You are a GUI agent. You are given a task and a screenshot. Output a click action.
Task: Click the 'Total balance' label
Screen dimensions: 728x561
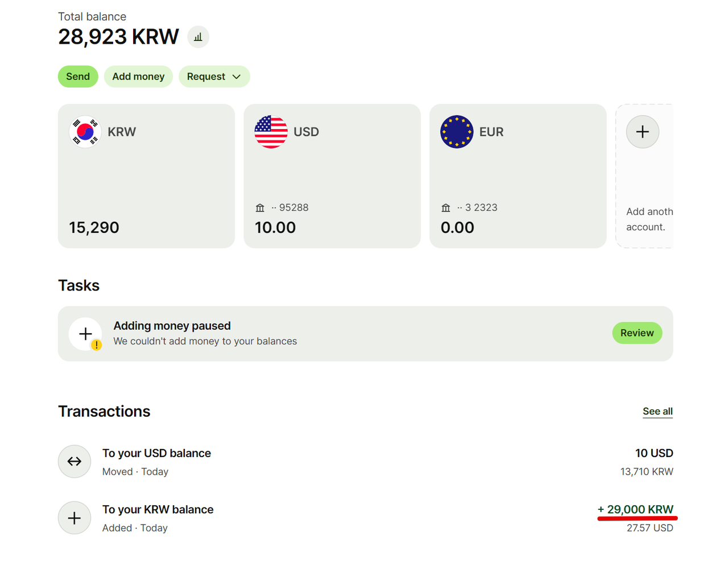[x=92, y=16]
